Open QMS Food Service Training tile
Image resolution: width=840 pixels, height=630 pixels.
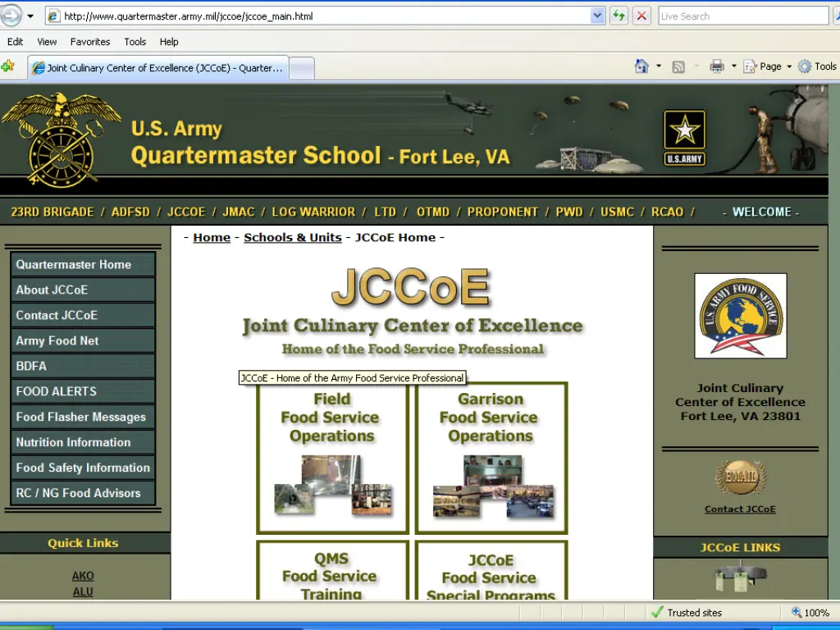pos(333,571)
